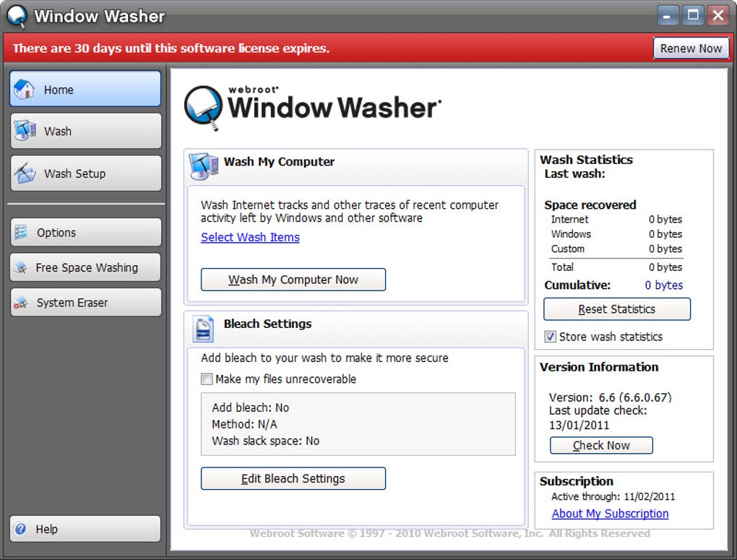Click the Help question mark icon

(20, 529)
